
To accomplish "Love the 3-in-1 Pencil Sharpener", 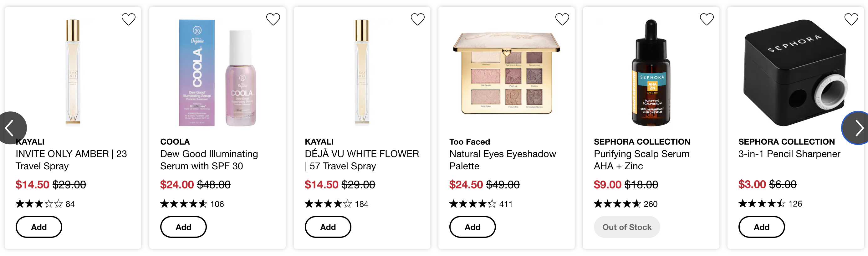I will pos(851,19).
